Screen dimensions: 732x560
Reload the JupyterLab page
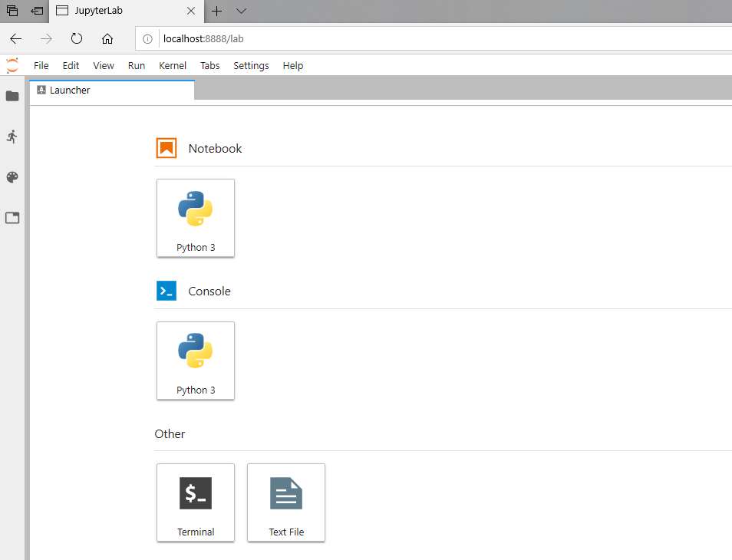[x=77, y=38]
